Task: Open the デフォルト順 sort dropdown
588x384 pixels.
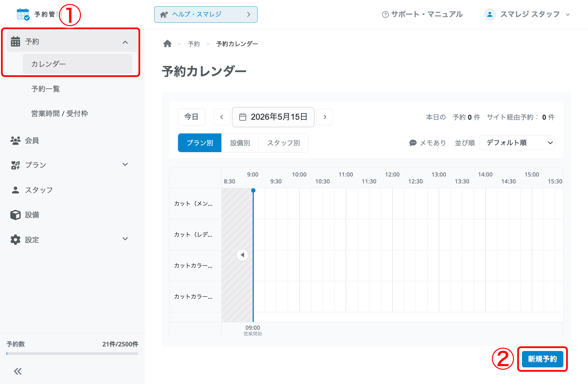Action: 517,143
